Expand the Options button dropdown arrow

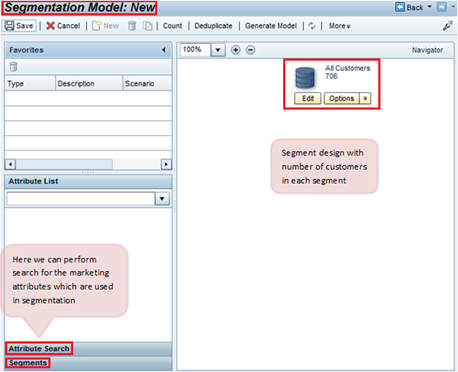click(365, 98)
